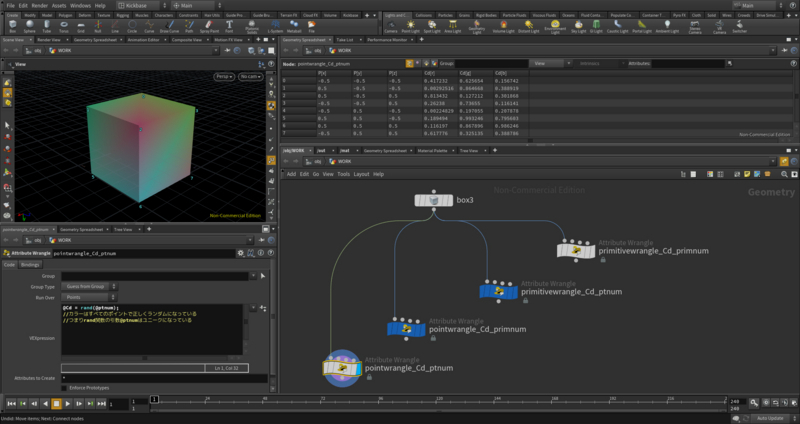The width and height of the screenshot is (800, 424).
Task: Switch to the Bindings tab
Action: coord(30,265)
